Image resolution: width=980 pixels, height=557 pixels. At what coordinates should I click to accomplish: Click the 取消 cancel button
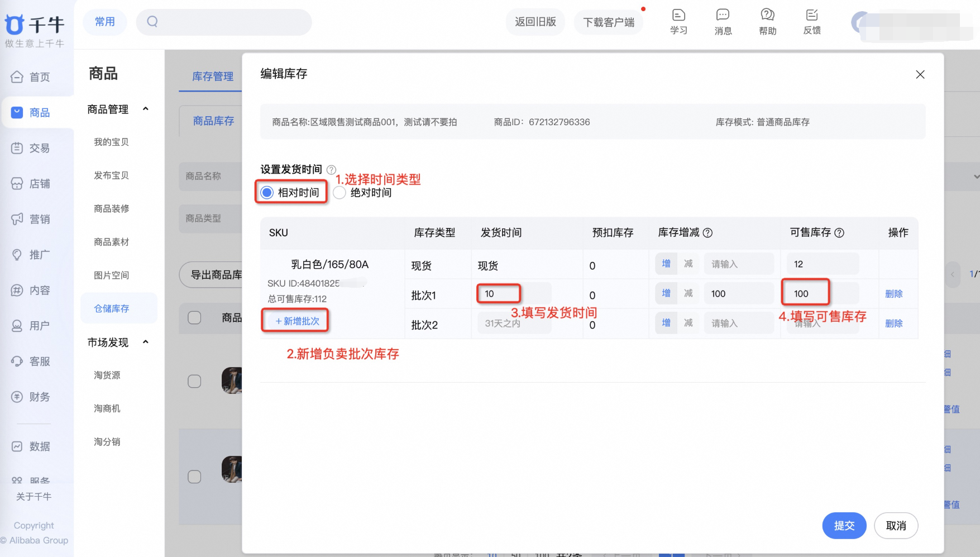click(x=896, y=526)
